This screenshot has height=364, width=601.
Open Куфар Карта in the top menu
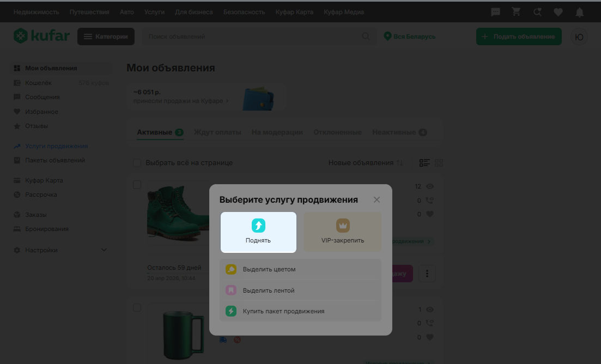click(x=294, y=13)
